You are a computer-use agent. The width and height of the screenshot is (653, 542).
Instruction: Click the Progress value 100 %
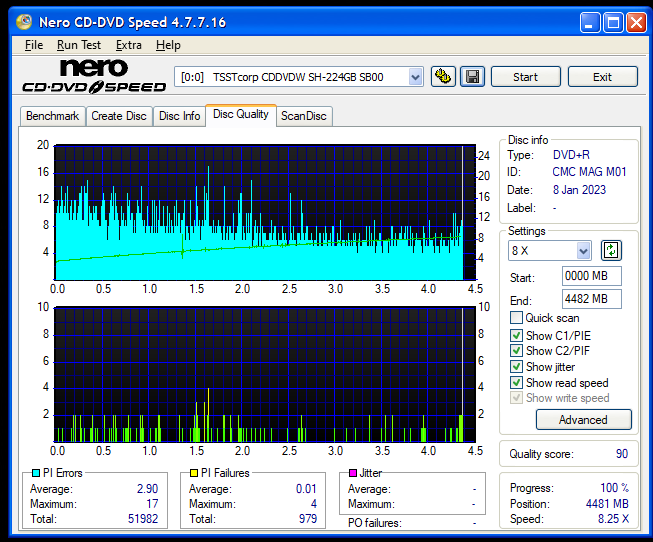coord(615,488)
